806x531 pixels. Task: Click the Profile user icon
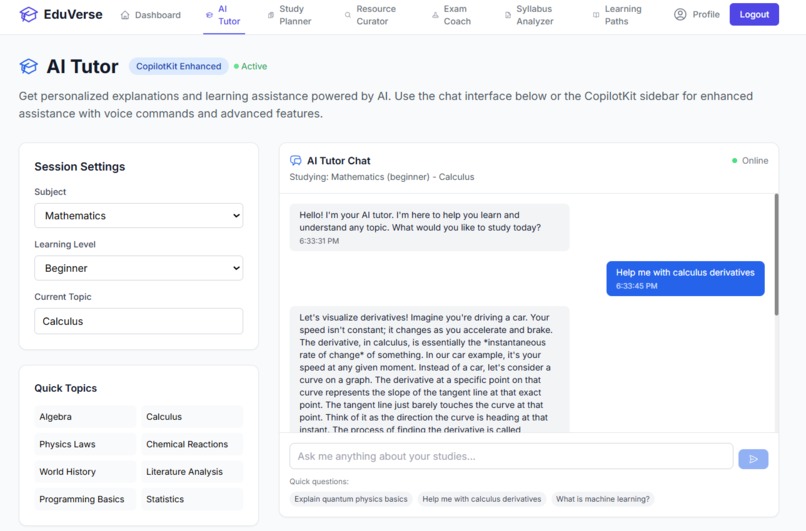pyautogui.click(x=680, y=14)
